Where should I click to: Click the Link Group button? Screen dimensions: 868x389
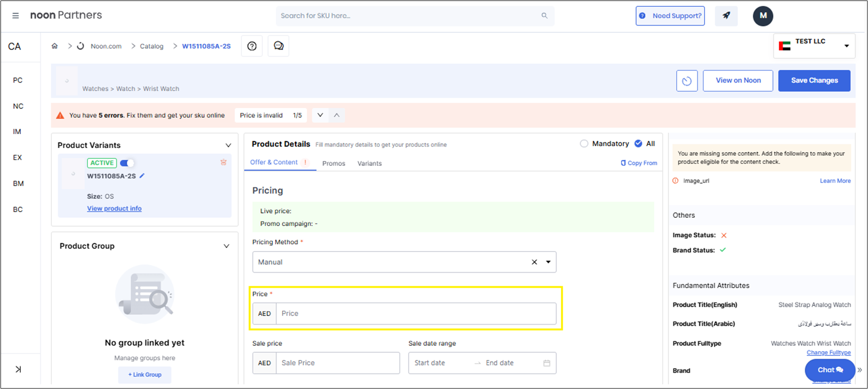[x=145, y=375]
